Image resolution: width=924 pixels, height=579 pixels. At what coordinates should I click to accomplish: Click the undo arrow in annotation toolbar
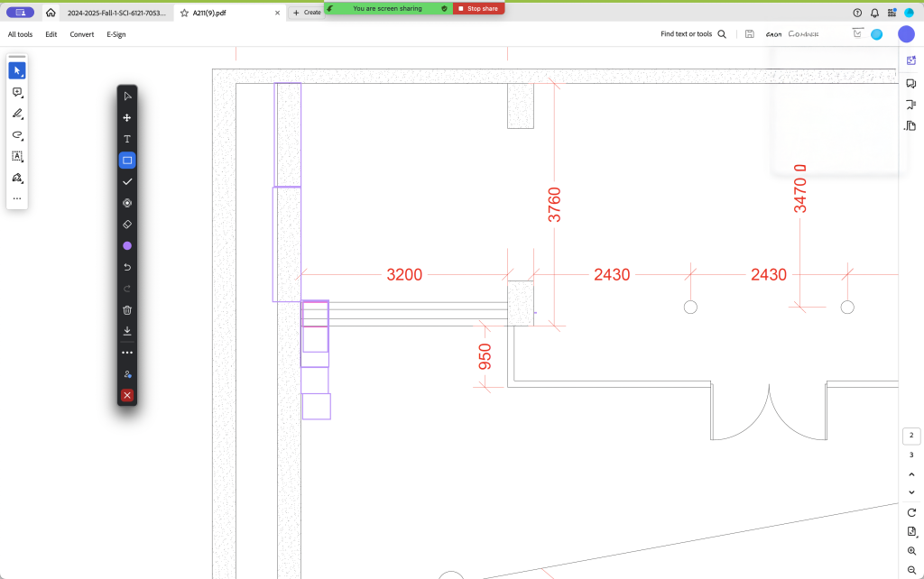(x=127, y=268)
